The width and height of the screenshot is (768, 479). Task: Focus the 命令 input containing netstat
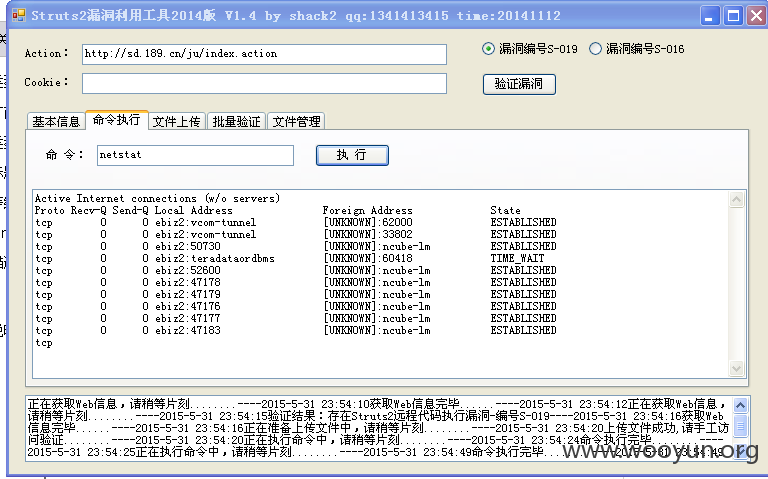pos(195,155)
